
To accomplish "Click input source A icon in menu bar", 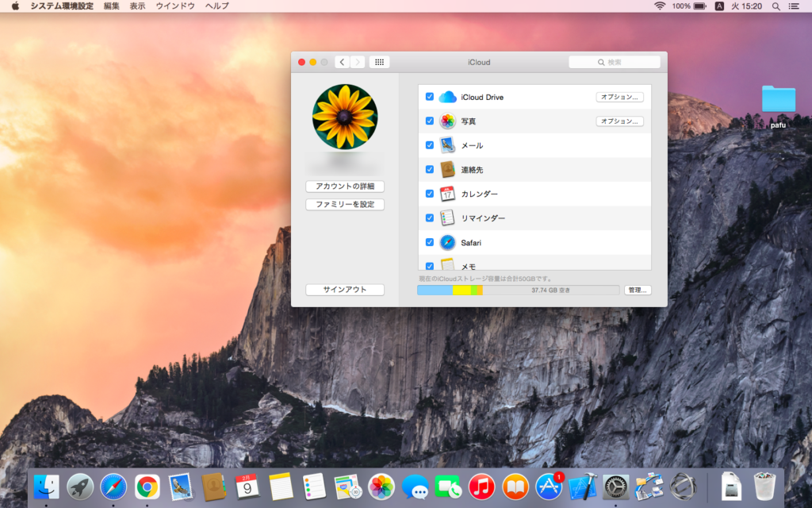I will tap(719, 6).
